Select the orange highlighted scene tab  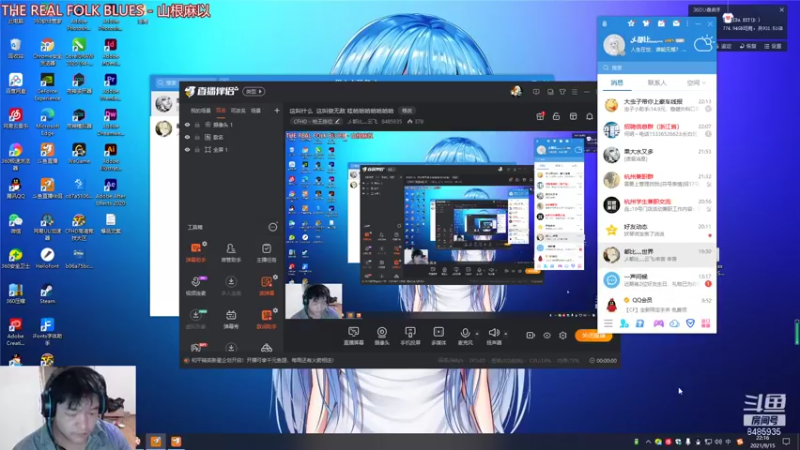(220, 110)
